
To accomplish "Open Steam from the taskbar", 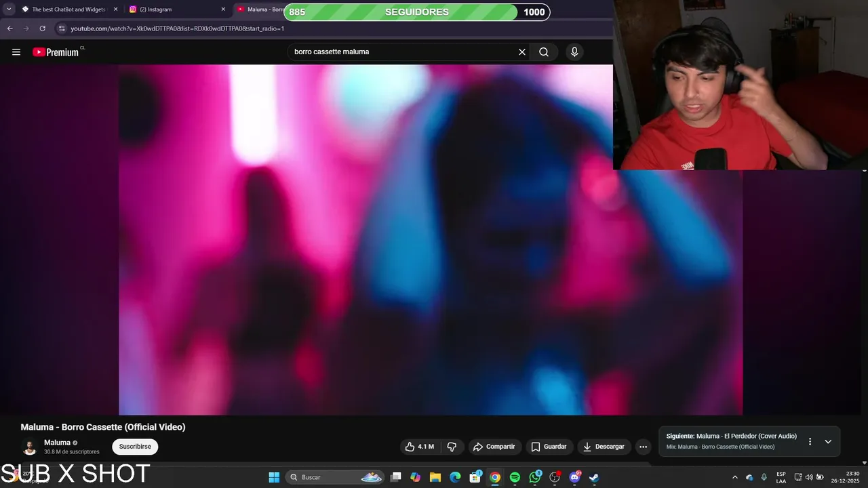I will 594,477.
